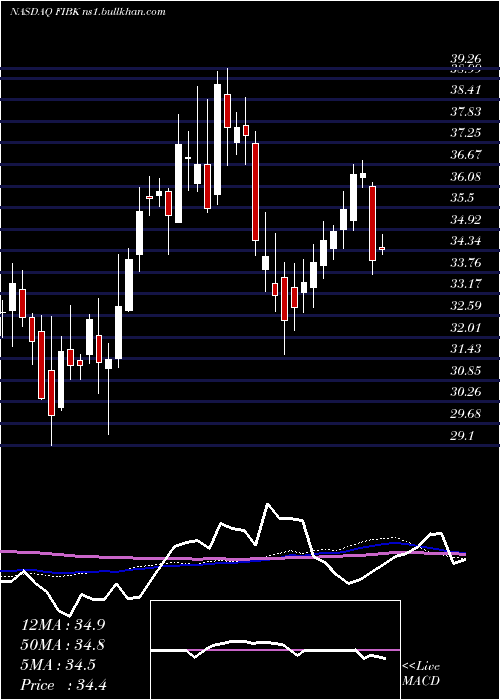Select the 33.76 price label
This screenshot has height=700, width=500.
(x=465, y=262)
